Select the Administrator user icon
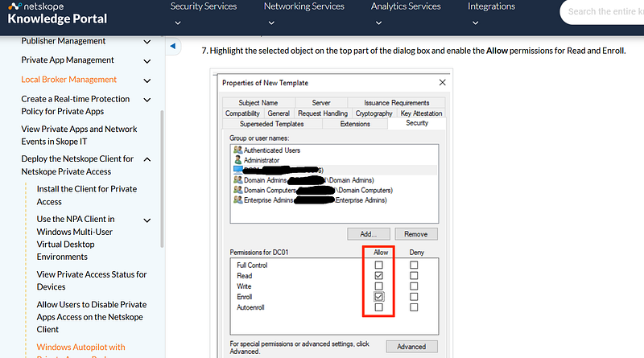This screenshot has height=358, width=644. (x=237, y=160)
